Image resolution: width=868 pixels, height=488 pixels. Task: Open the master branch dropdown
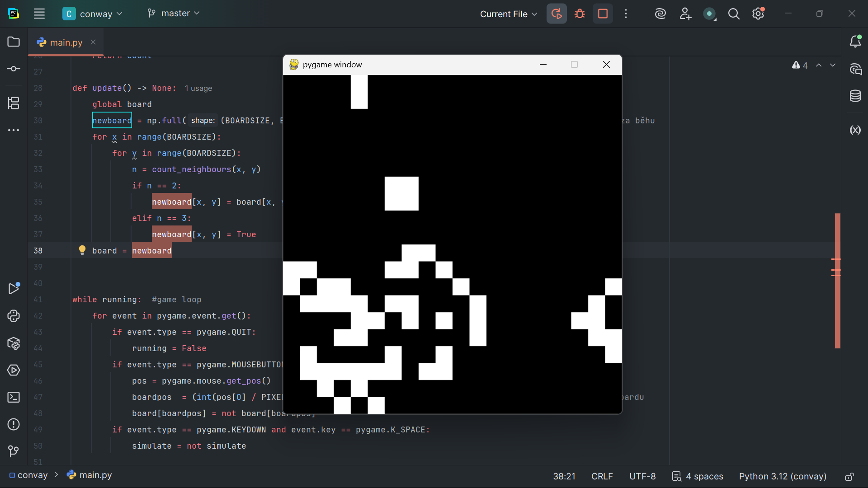(x=174, y=14)
